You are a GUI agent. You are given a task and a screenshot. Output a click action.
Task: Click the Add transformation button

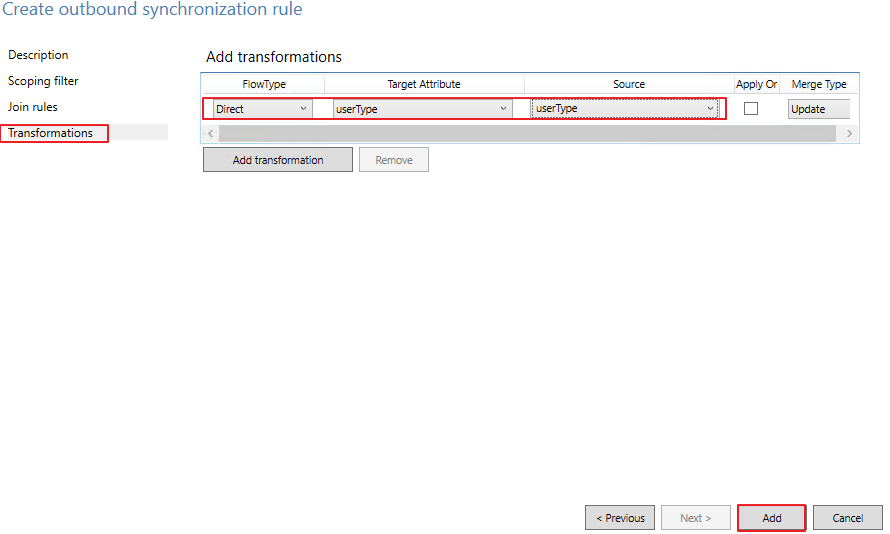[x=278, y=160]
